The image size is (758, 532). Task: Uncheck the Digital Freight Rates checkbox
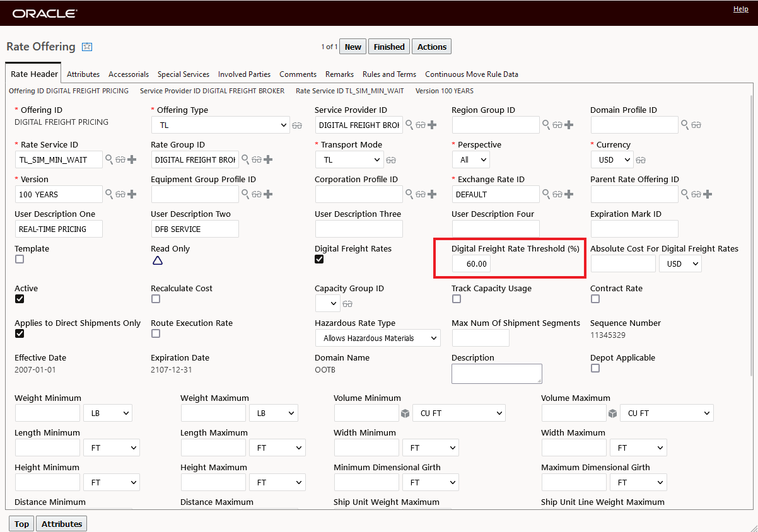[319, 259]
